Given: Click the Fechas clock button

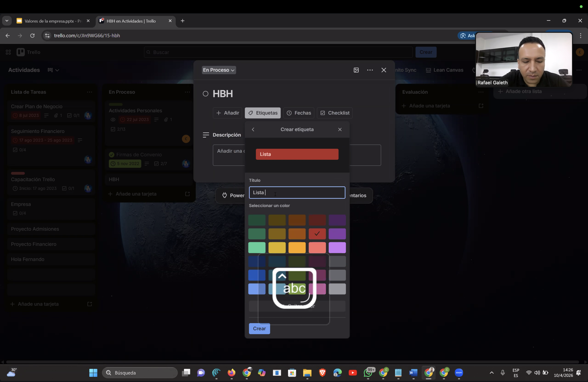Looking at the screenshot, I should tap(299, 113).
